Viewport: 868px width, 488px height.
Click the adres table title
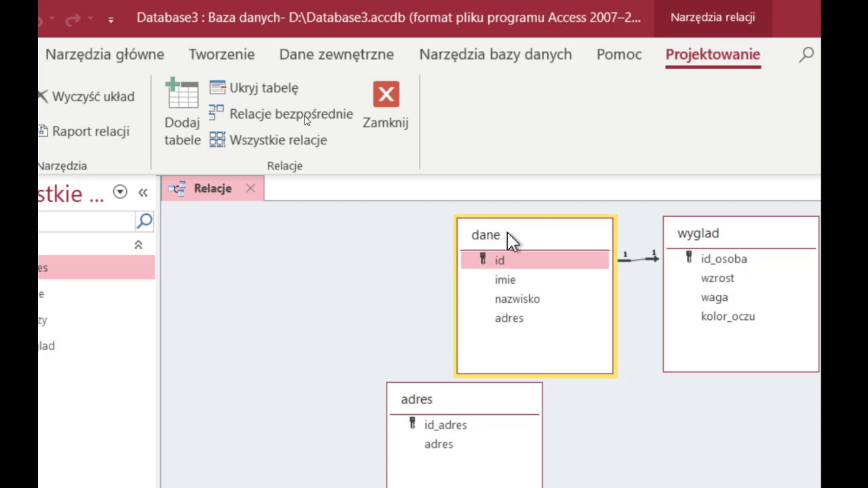[x=416, y=399]
